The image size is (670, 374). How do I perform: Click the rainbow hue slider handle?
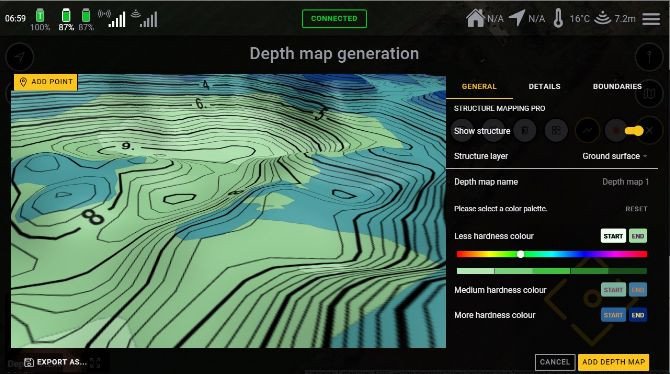tap(520, 254)
